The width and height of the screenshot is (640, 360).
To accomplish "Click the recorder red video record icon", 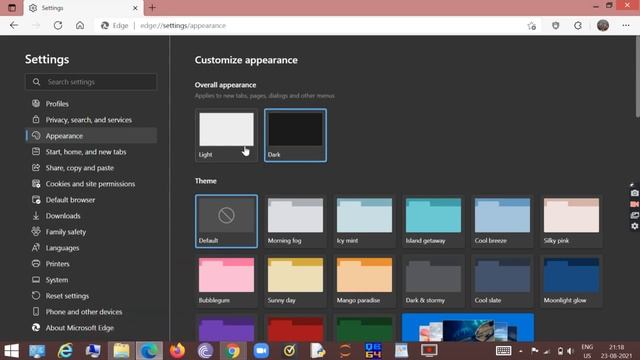I will (634, 204).
